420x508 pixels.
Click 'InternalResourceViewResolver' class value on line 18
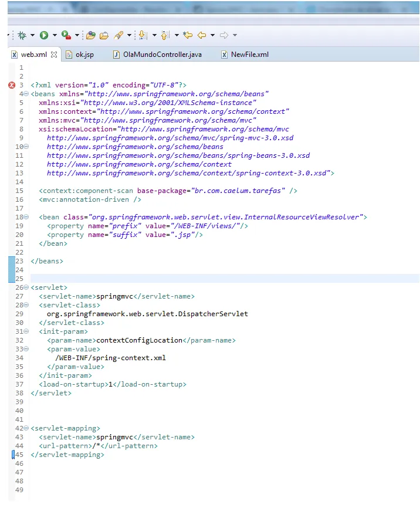(302, 217)
